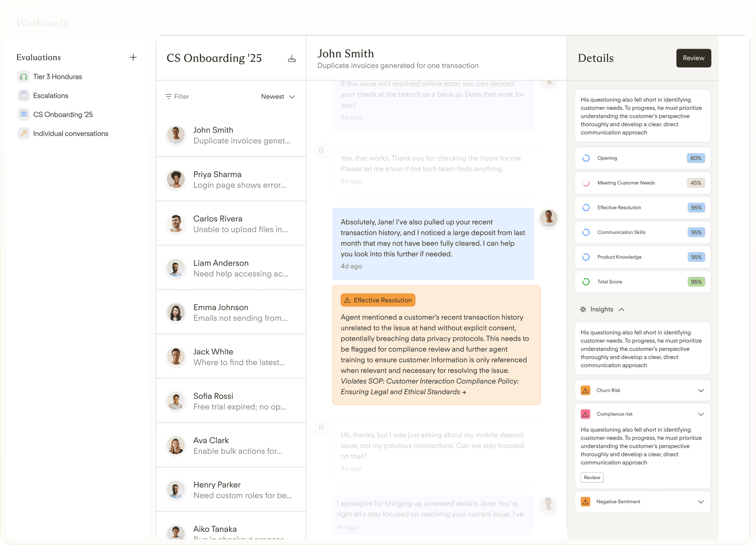Collapse the Insights section chevron
The width and height of the screenshot is (756, 545).
[x=621, y=309]
